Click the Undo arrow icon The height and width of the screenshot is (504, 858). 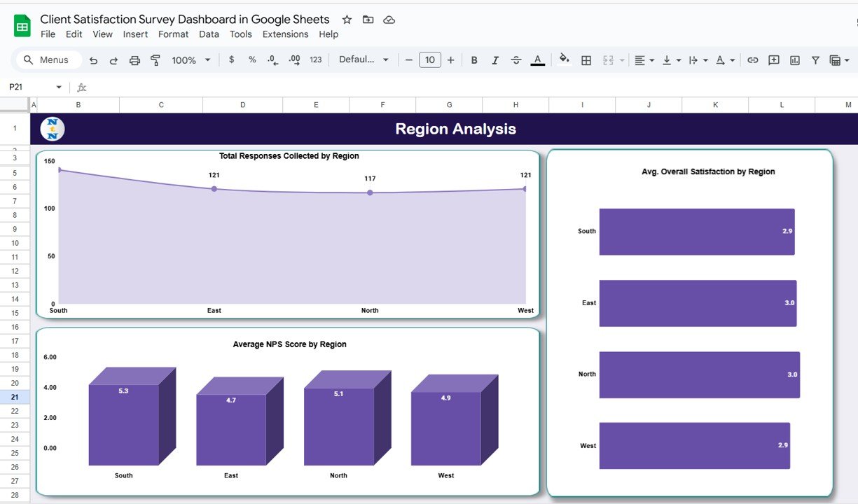[94, 60]
